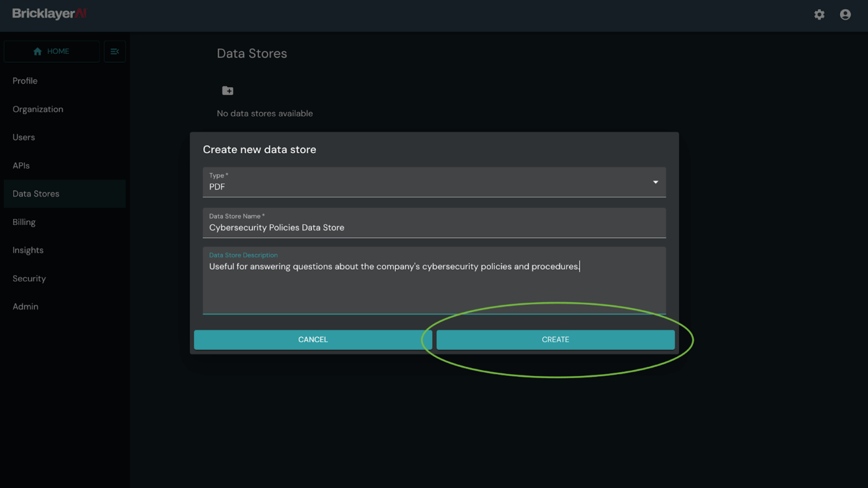Open the Admin section
The height and width of the screenshot is (488, 868).
point(26,307)
